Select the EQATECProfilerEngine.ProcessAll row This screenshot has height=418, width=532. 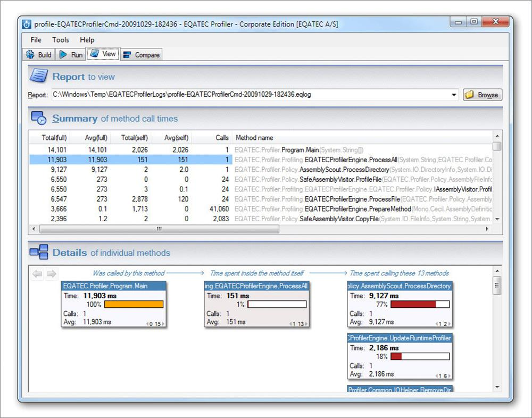pos(261,160)
